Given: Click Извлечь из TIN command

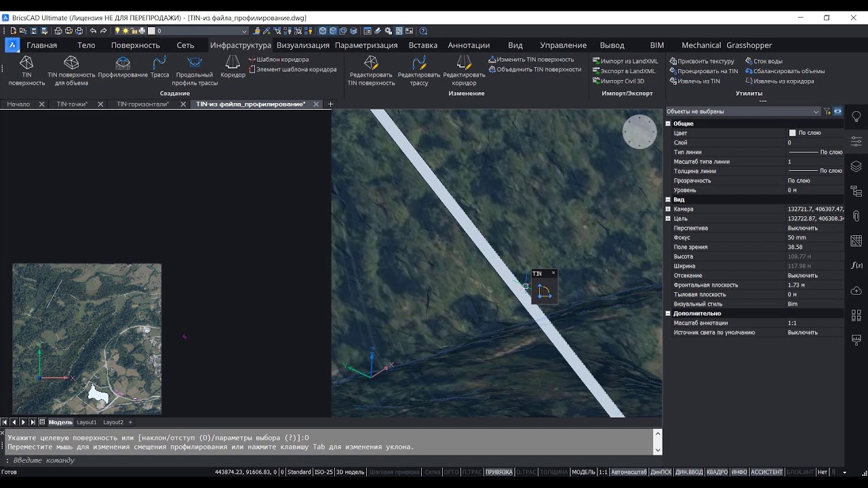Looking at the screenshot, I should 694,81.
